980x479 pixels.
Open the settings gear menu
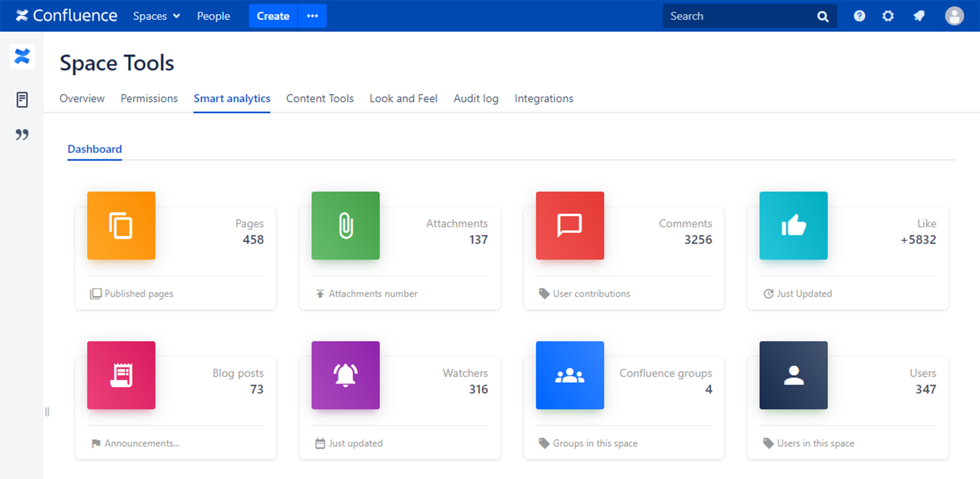pyautogui.click(x=888, y=16)
